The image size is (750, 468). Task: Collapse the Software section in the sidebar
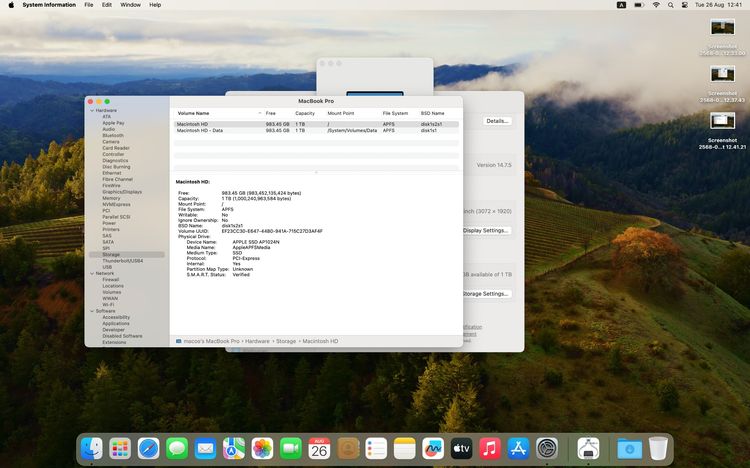(x=92, y=311)
